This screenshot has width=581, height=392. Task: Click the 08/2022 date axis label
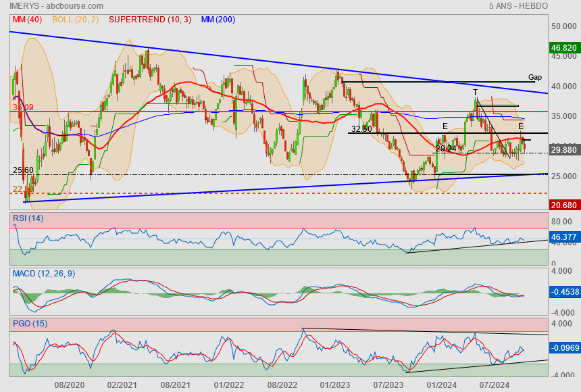[x=282, y=385]
